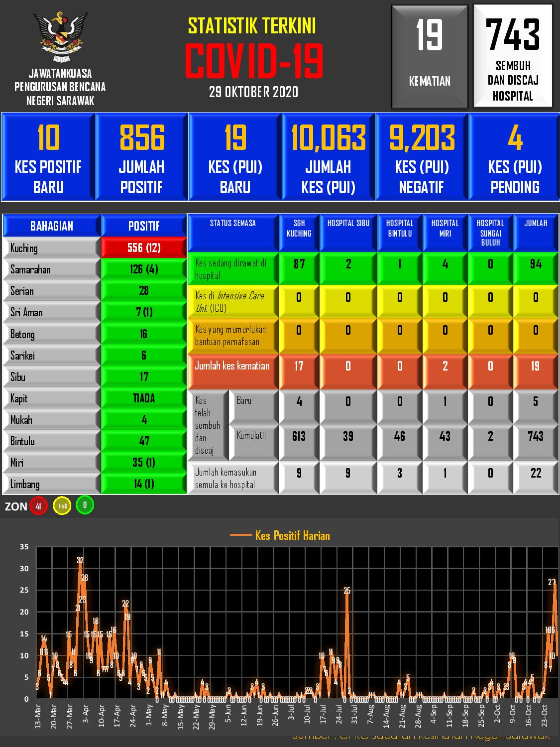Click the COVID-19 red title text
This screenshot has width=560, height=747.
[x=254, y=62]
